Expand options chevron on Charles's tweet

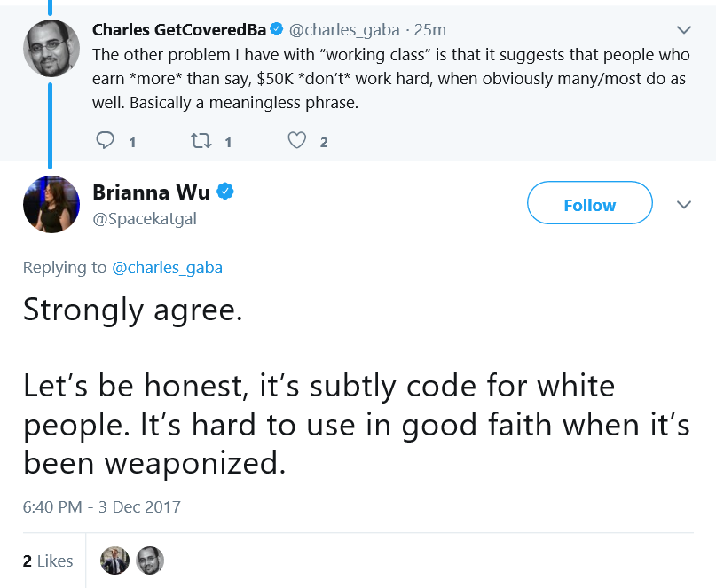coord(683,30)
